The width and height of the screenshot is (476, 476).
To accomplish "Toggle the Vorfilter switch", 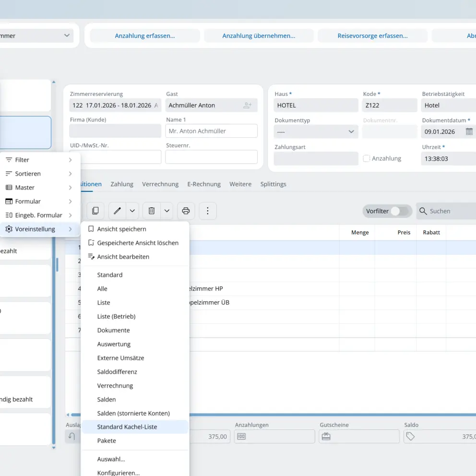I will coord(400,211).
